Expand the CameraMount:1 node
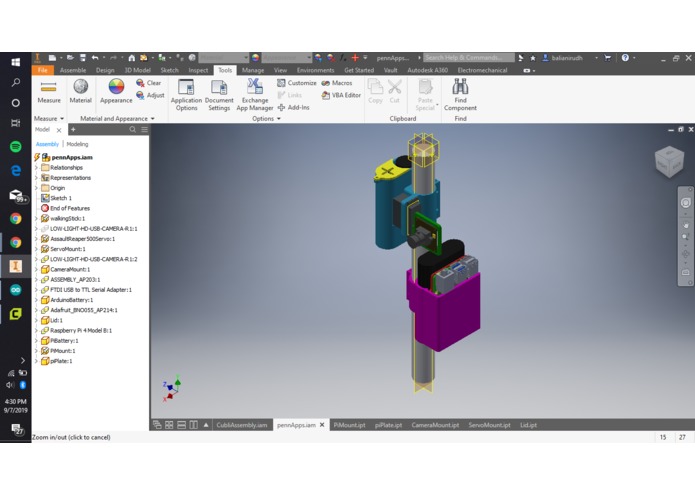The width and height of the screenshot is (695, 494). click(36, 269)
